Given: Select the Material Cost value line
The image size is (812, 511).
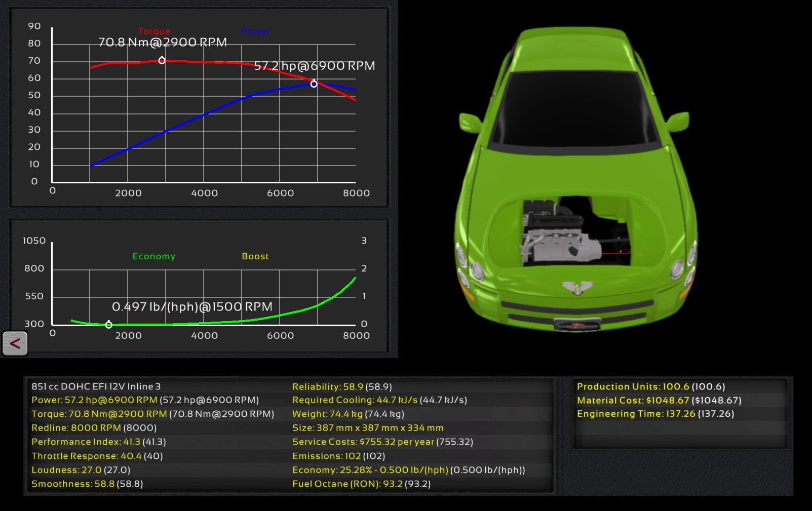Looking at the screenshot, I should (659, 401).
